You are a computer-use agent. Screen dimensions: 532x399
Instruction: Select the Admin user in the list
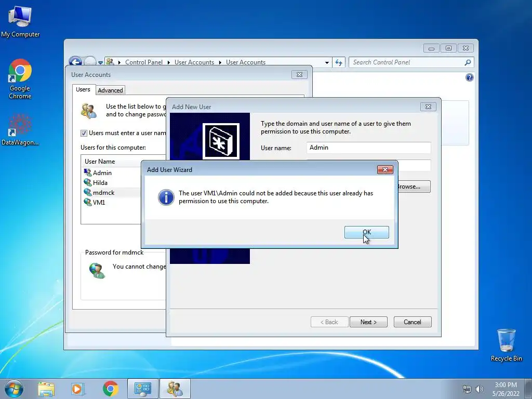(102, 172)
